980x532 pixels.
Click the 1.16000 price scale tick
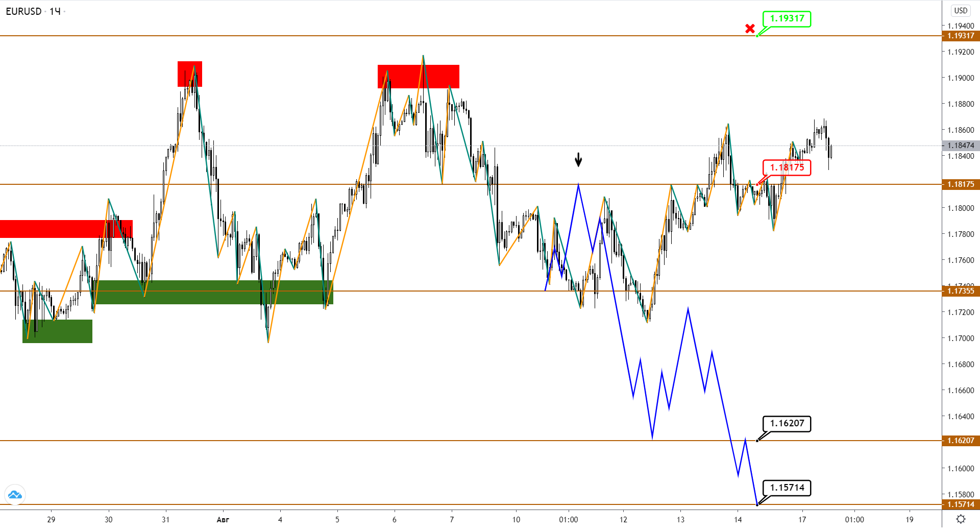coord(961,469)
